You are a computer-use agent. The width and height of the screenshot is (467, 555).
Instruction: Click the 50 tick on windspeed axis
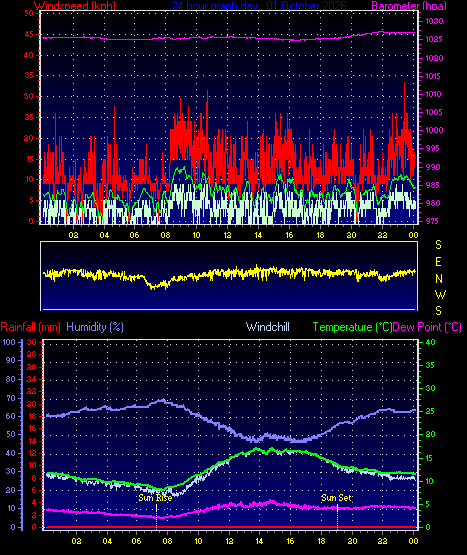tap(29, 13)
